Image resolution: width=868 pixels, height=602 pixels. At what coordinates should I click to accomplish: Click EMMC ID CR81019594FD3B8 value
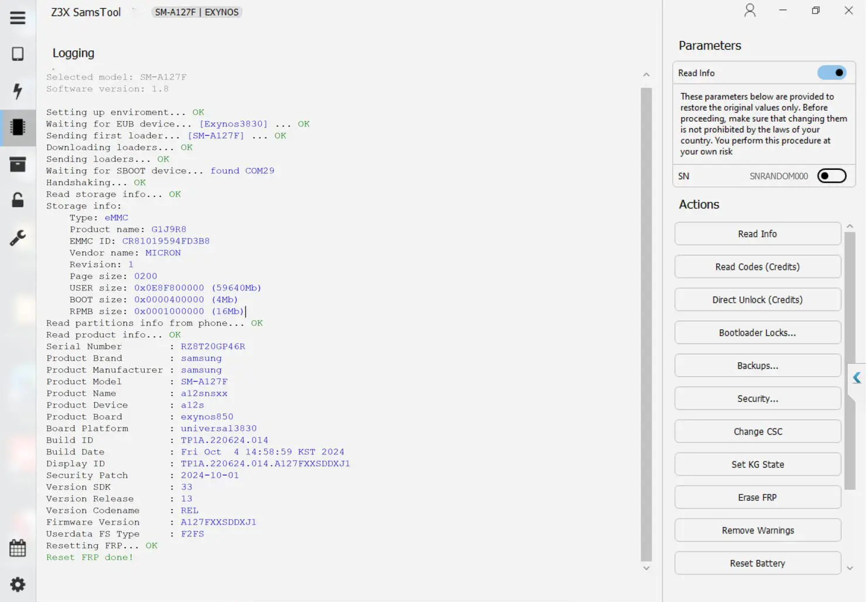tap(166, 241)
